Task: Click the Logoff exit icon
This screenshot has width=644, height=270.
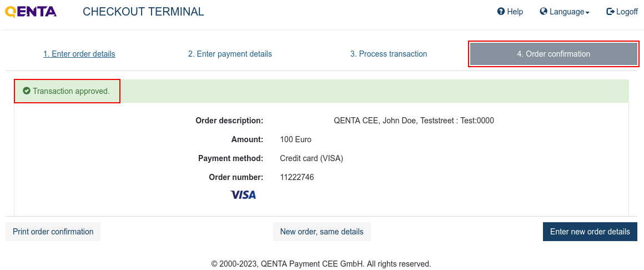Action: [610, 12]
